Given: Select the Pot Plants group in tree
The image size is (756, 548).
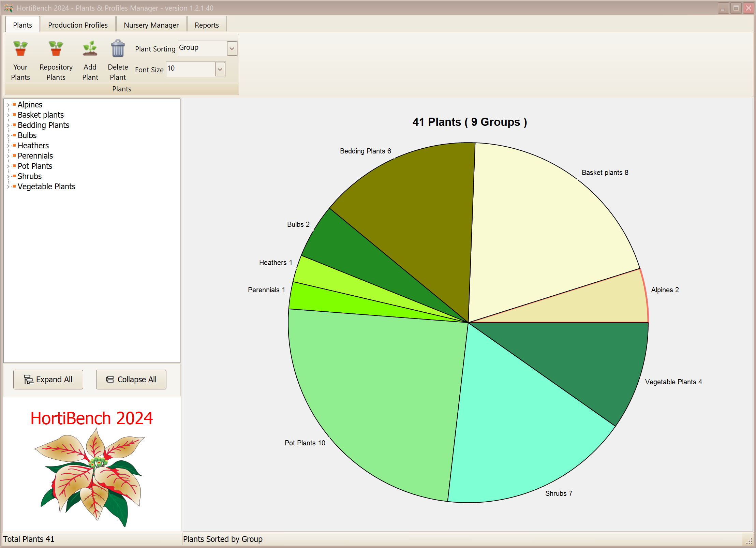Looking at the screenshot, I should [x=35, y=166].
